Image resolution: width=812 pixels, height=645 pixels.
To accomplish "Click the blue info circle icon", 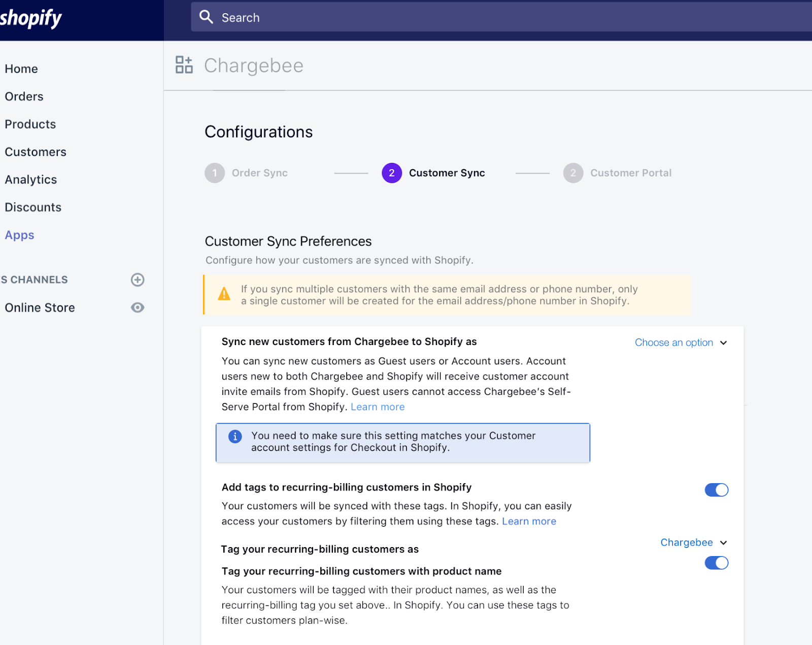I will (x=235, y=436).
